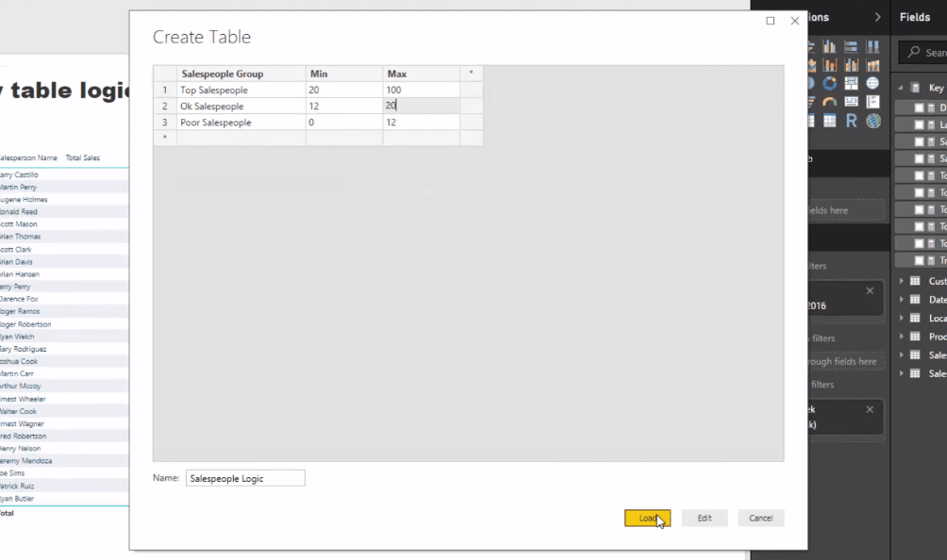This screenshot has width=947, height=560.
Task: Select the Max cell containing 100
Action: (x=421, y=90)
